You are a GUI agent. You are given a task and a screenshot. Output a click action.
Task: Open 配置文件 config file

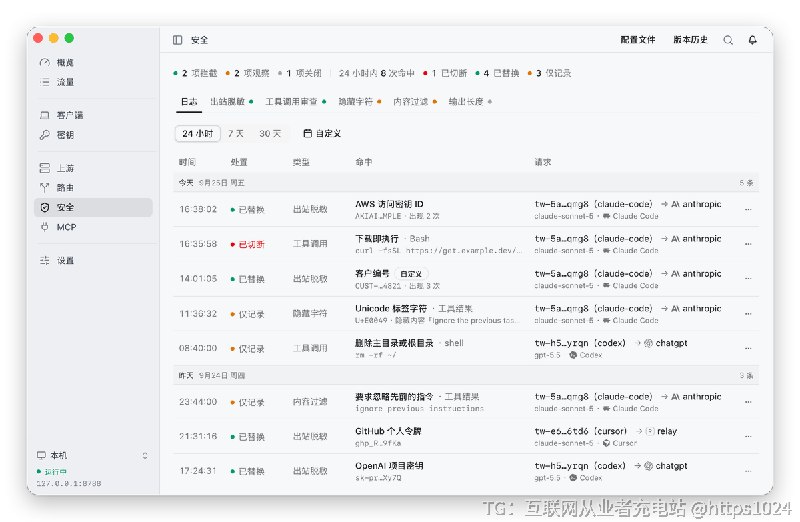pos(638,39)
